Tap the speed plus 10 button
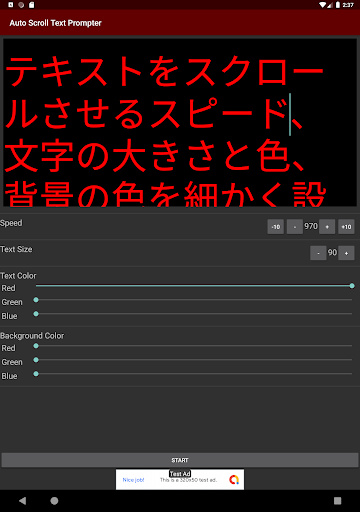This screenshot has width=360, height=512. tap(346, 227)
